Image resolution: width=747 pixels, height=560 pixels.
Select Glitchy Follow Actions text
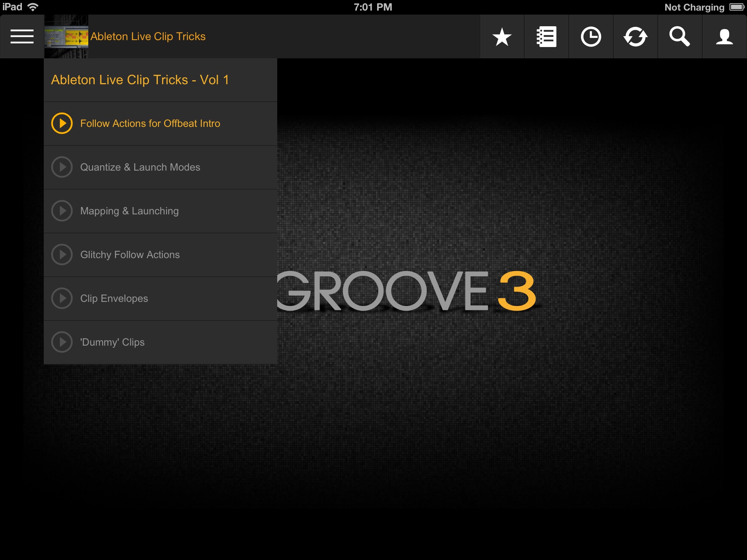130,255
